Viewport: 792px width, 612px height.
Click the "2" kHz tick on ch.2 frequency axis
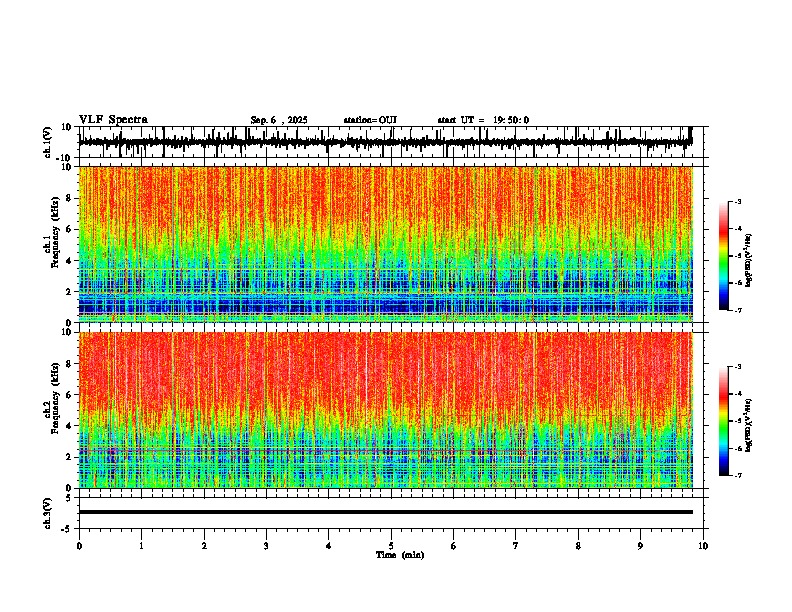70,457
